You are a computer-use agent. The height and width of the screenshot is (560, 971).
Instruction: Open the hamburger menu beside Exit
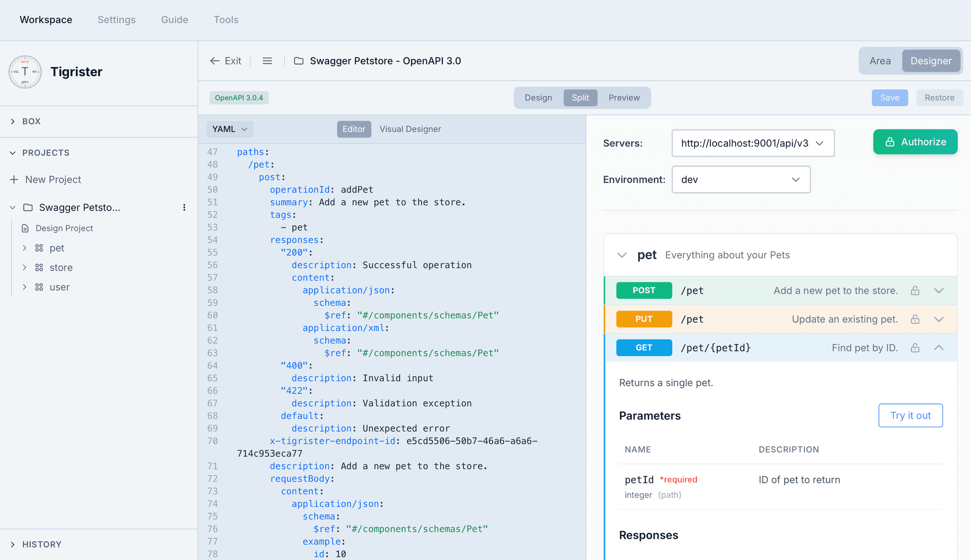267,61
